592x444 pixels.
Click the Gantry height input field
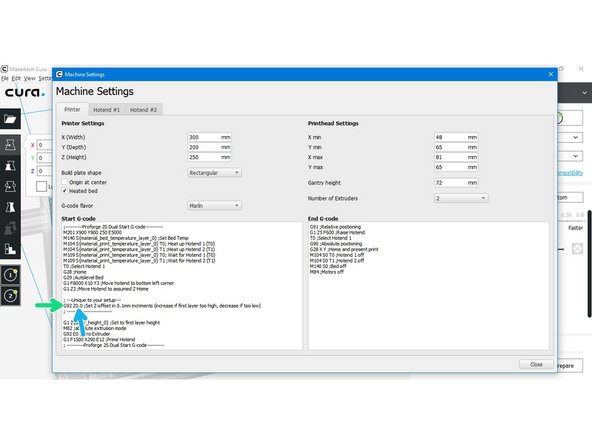click(x=456, y=183)
